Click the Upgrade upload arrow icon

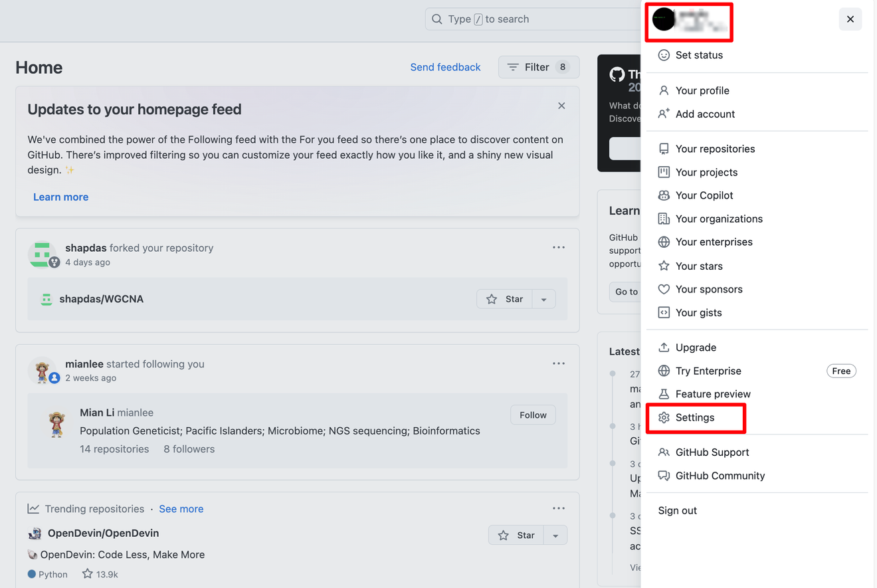[664, 347]
